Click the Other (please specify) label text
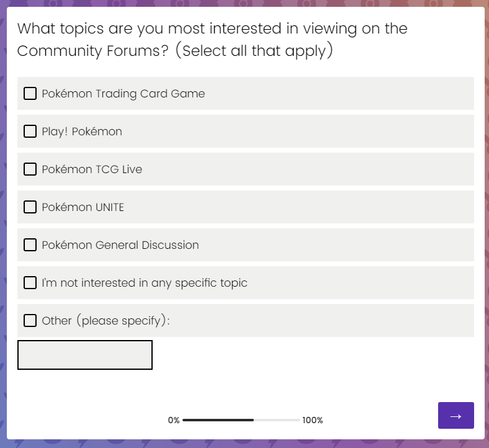This screenshot has width=489, height=448. click(x=105, y=321)
